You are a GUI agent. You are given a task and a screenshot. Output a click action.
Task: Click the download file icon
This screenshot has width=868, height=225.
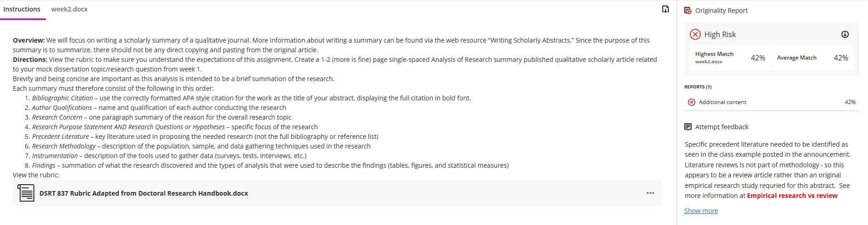click(x=665, y=9)
